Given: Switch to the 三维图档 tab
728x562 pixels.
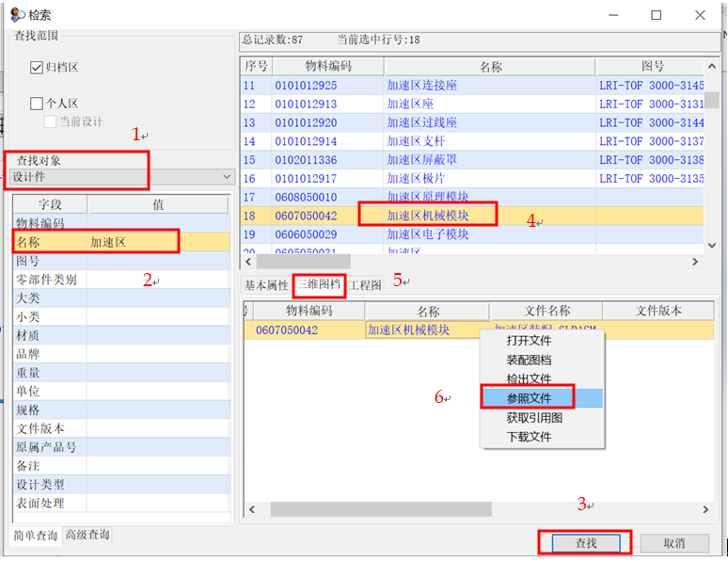Looking at the screenshot, I should coord(319,285).
